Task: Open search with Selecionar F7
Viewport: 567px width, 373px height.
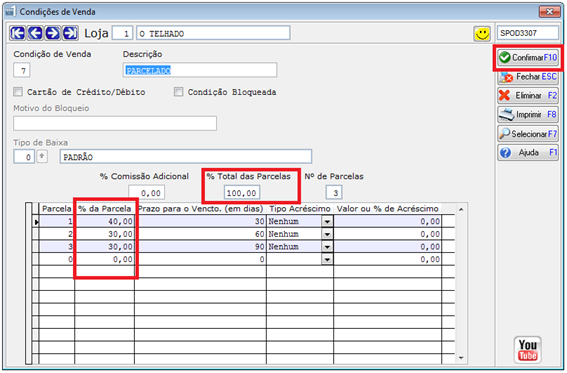Action: [528, 134]
